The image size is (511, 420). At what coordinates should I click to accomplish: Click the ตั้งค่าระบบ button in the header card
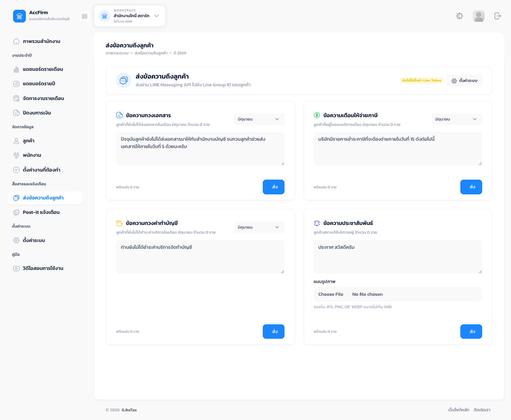464,81
